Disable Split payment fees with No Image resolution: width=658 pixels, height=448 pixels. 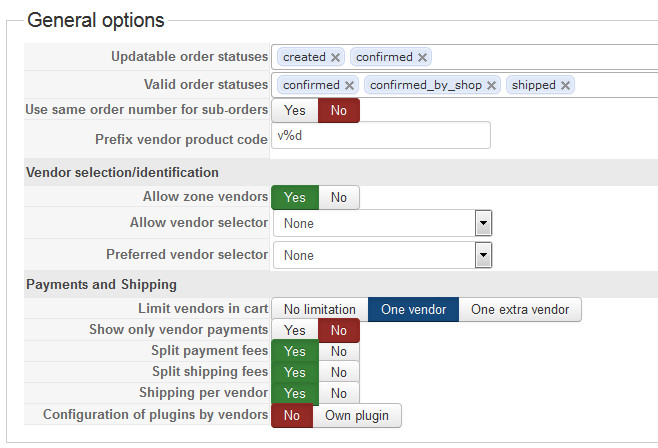(339, 351)
